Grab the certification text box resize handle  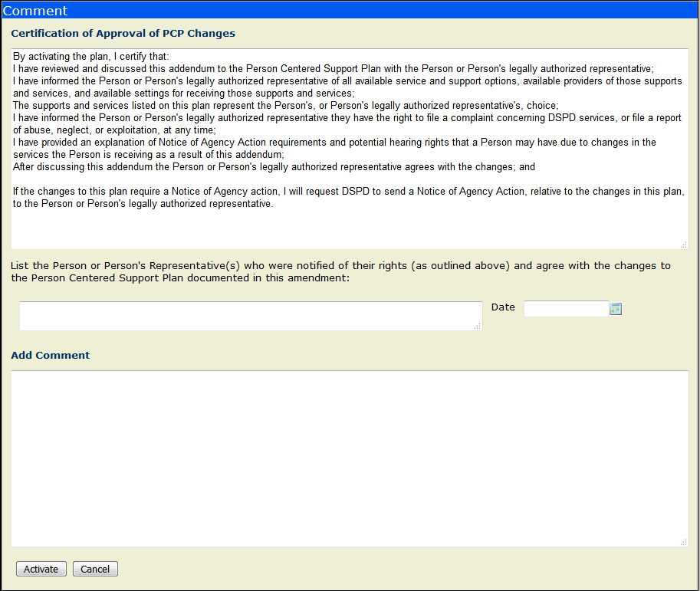pyautogui.click(x=683, y=245)
